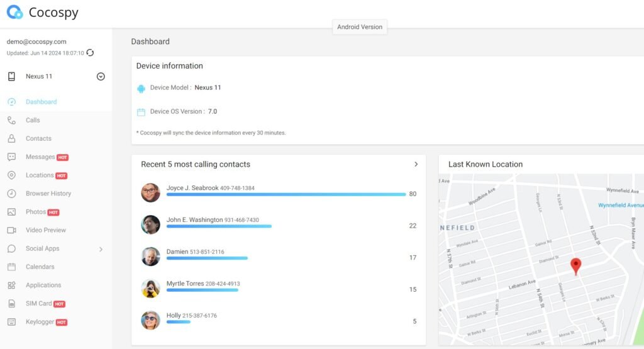Click Joyce J. Seabrook's call count bar
Screen dimensions: 644x349
(x=286, y=194)
